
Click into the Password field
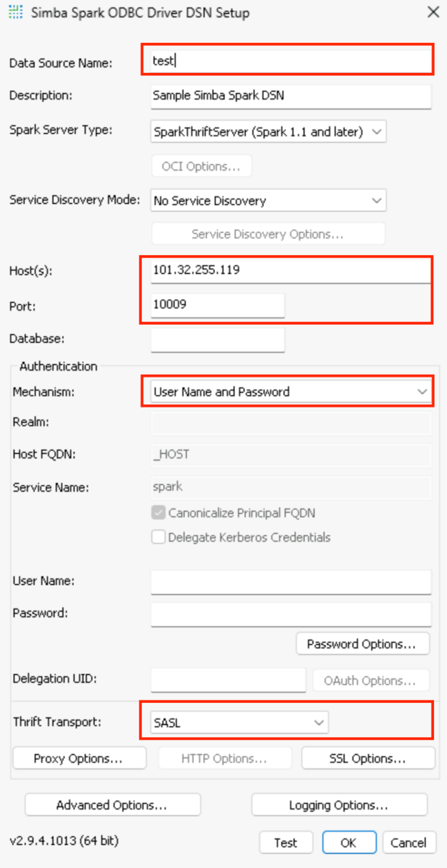[291, 613]
